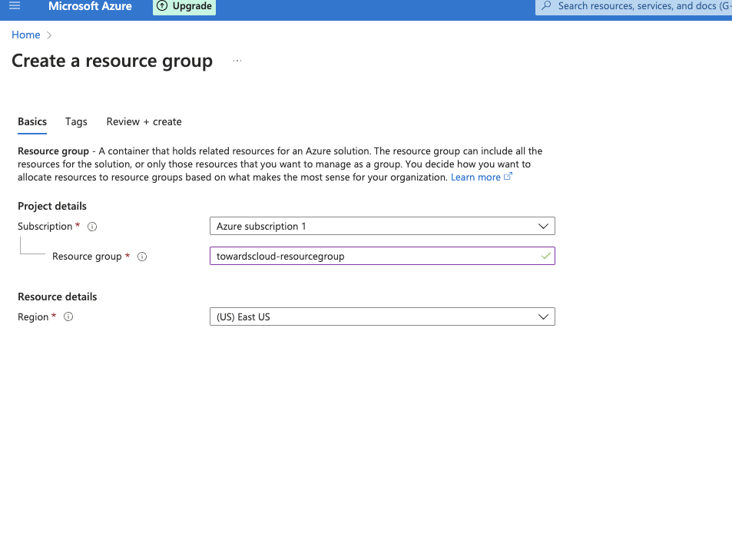Screen dimensions: 732x560
Task: Click the external link icon after Learn more
Action: point(508,177)
